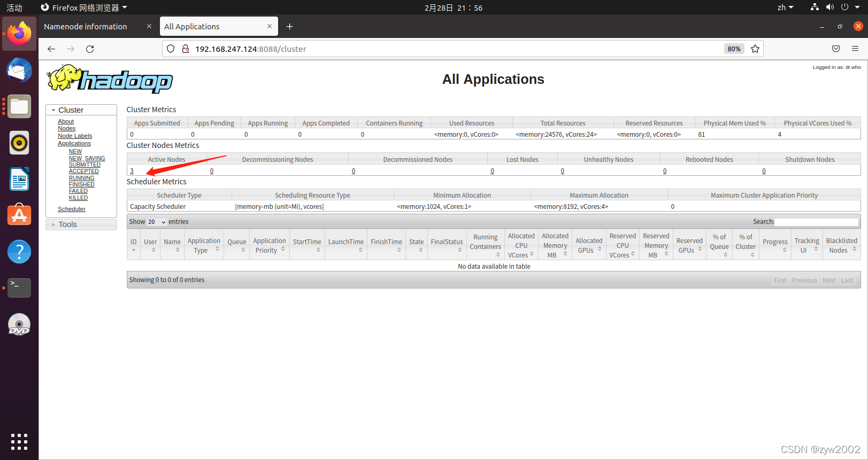The width and height of the screenshot is (868, 460).
Task: Click the DVD disc icon in dock
Action: pyautogui.click(x=19, y=324)
